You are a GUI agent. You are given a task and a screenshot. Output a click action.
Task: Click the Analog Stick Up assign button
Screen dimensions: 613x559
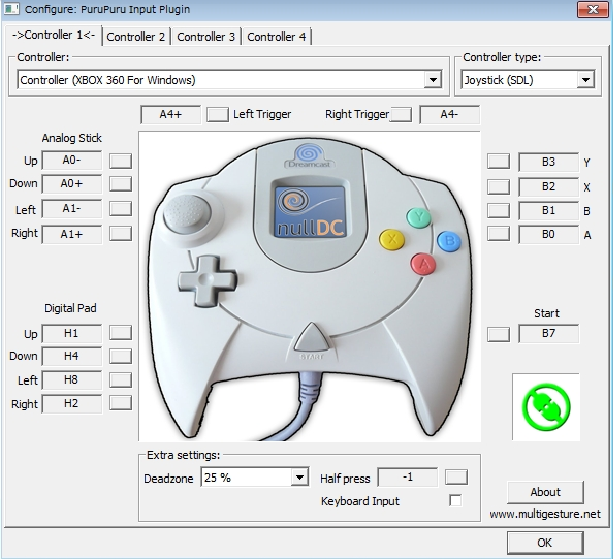(x=120, y=161)
